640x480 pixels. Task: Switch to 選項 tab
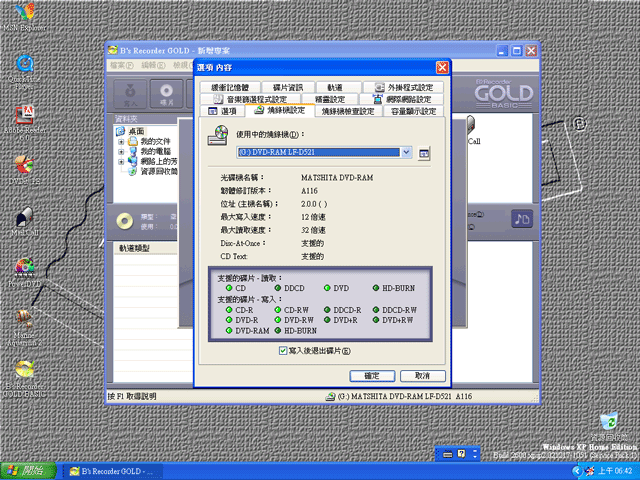pos(222,111)
